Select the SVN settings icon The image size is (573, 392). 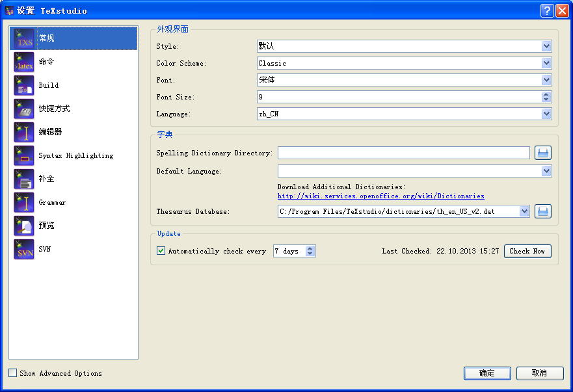pos(24,249)
